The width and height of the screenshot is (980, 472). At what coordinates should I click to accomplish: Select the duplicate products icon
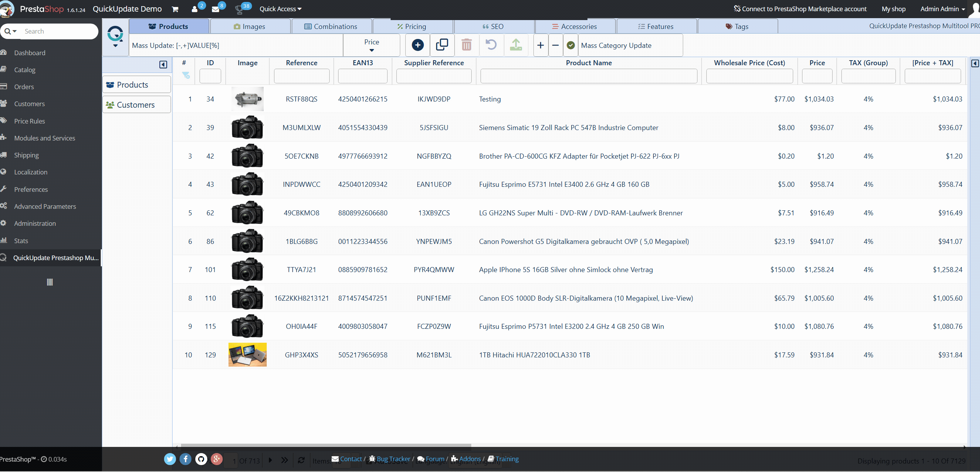click(x=442, y=45)
